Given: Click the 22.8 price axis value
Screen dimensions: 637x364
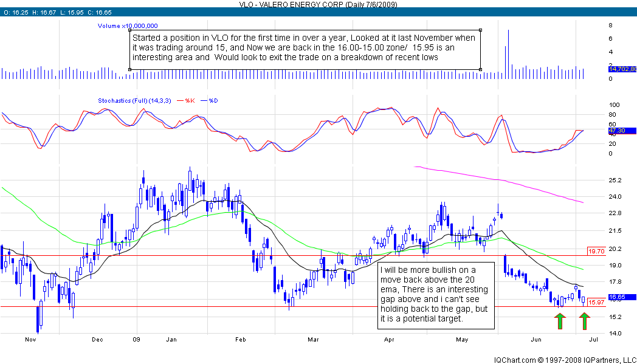Looking at the screenshot, I should pos(615,213).
